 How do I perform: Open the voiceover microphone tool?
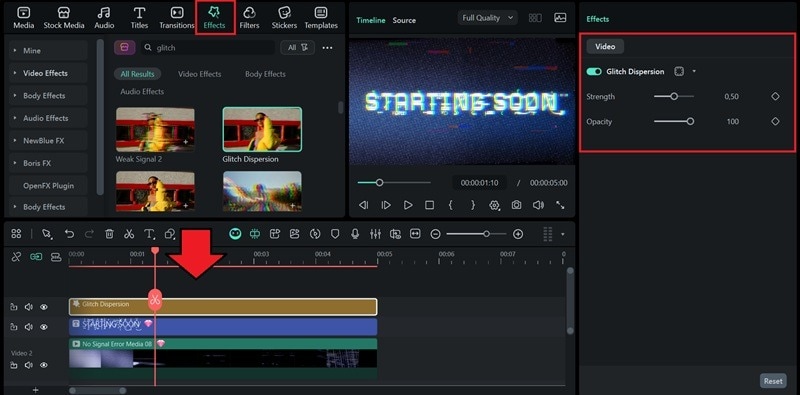tap(355, 234)
